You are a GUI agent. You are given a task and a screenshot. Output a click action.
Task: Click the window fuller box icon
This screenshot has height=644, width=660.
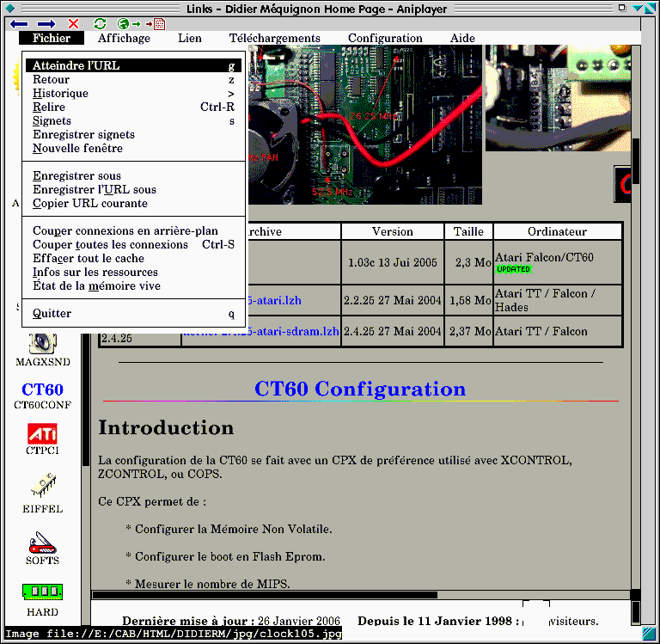622,8
